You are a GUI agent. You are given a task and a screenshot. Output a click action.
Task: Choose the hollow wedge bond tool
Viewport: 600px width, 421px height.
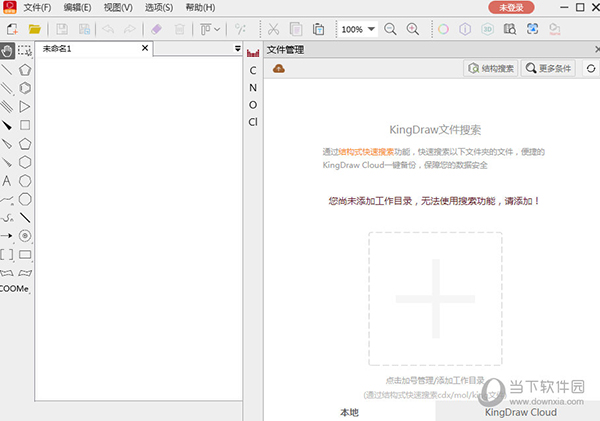pos(7,144)
